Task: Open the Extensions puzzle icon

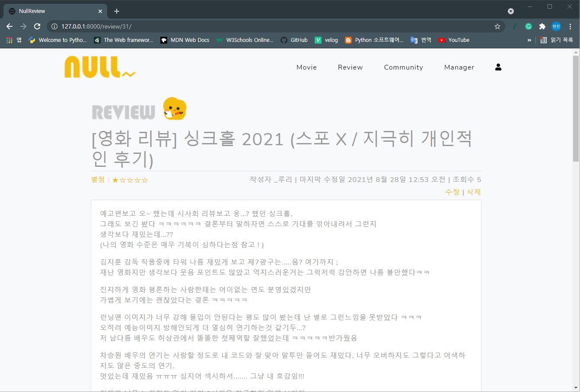Action: [542, 26]
